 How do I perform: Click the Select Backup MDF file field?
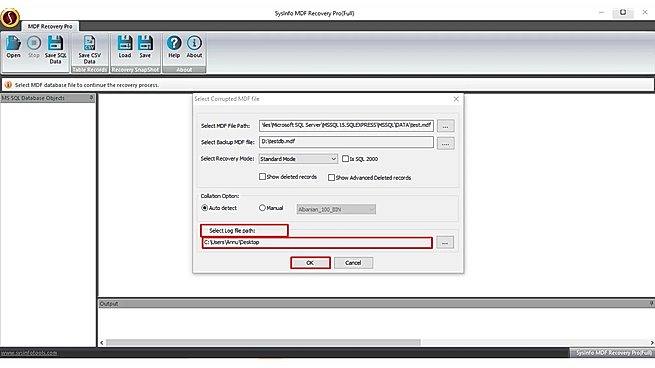pos(346,142)
